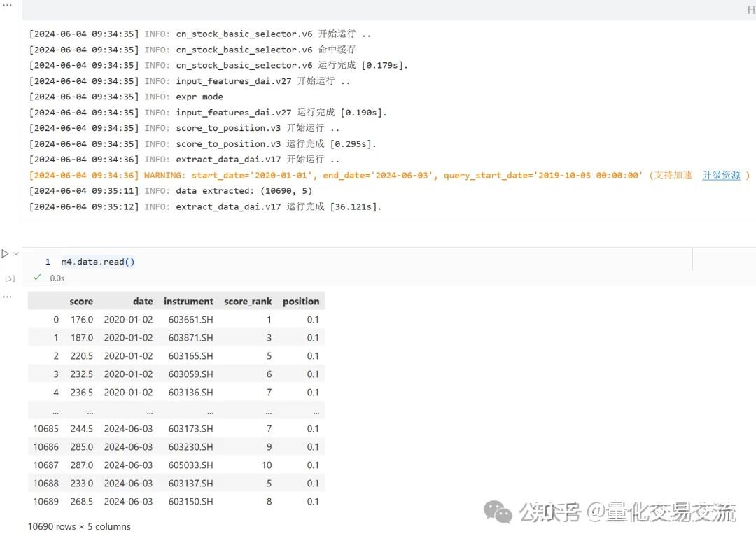Viewport: 756px width, 543px height.
Task: Open the 升级资源 upgrade link
Action: click(721, 175)
